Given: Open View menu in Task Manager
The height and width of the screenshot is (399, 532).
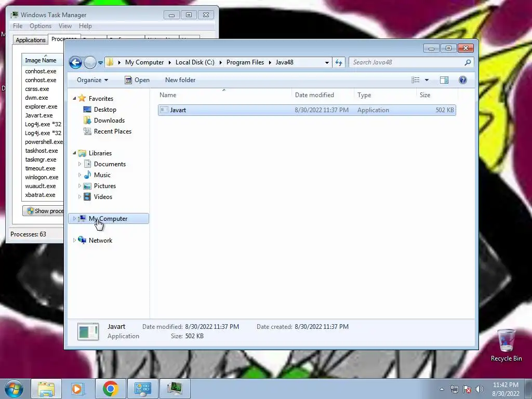Looking at the screenshot, I should pos(65,26).
